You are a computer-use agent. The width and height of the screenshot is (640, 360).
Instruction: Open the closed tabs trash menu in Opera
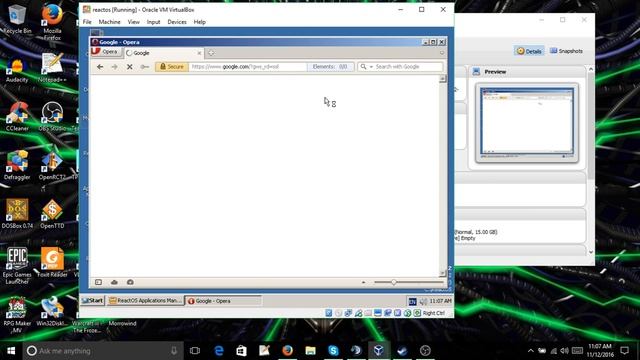click(442, 53)
